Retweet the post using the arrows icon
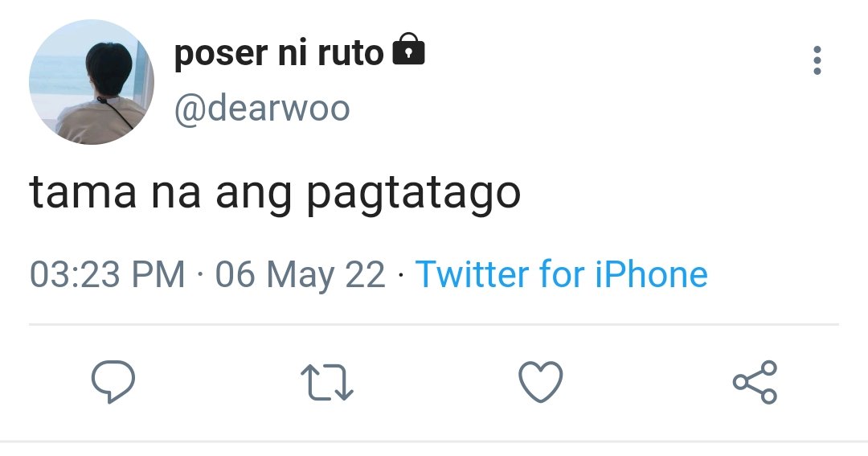Viewport: 868px width, 456px height. pos(326,382)
